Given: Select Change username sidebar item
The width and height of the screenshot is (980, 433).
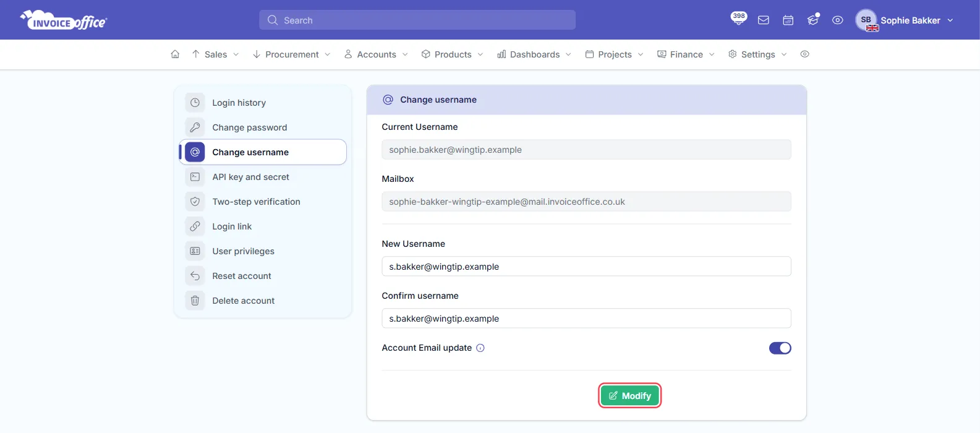Looking at the screenshot, I should pos(263,152).
